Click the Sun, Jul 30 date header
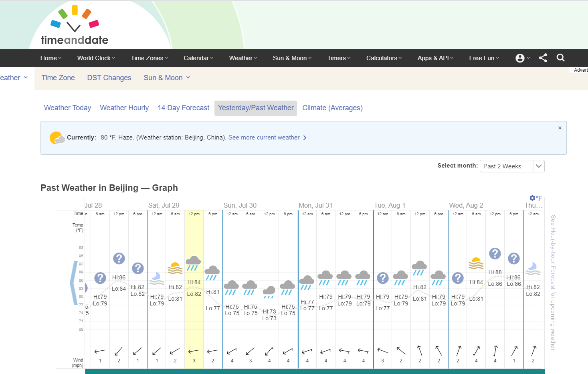This screenshot has width=588, height=374. point(240,205)
